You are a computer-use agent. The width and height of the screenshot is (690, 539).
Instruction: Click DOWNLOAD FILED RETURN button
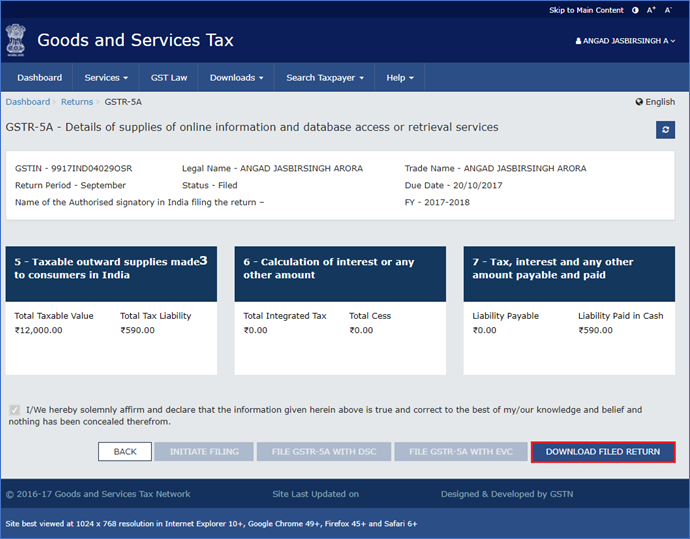[x=603, y=452]
